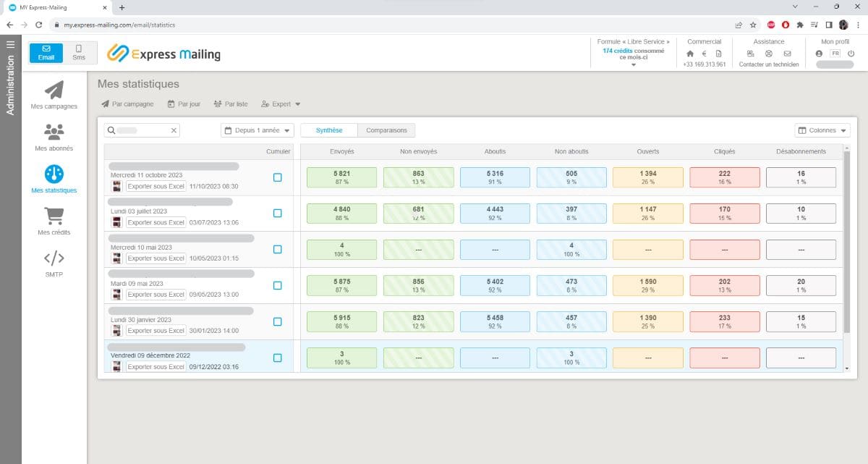Open Mes crédits shopping cart
The height and width of the screenshot is (464, 868).
pyautogui.click(x=54, y=222)
